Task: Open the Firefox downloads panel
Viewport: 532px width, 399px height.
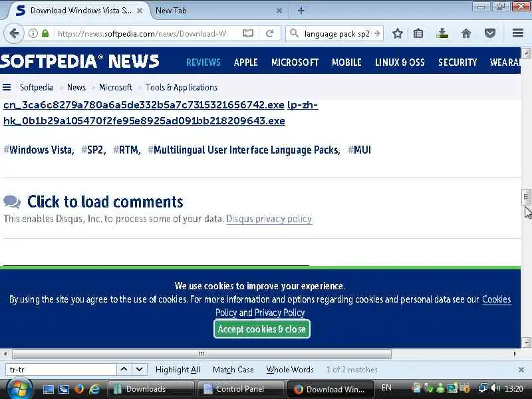Action: (x=442, y=33)
